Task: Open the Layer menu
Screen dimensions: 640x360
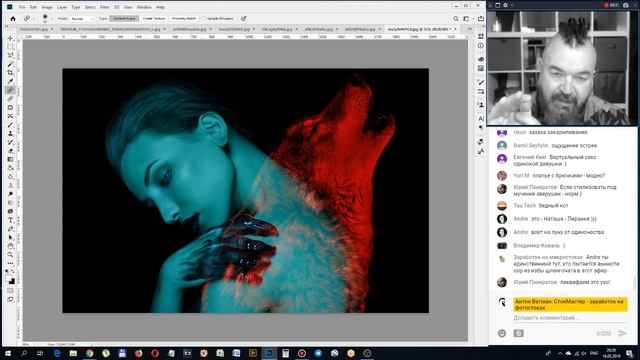Action: pos(62,7)
